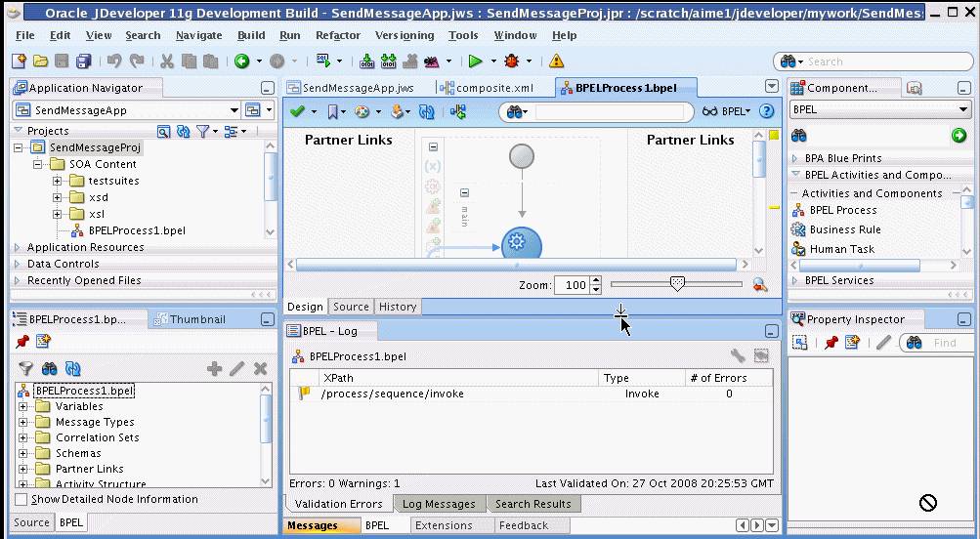Select Human Task in component palette

[842, 249]
